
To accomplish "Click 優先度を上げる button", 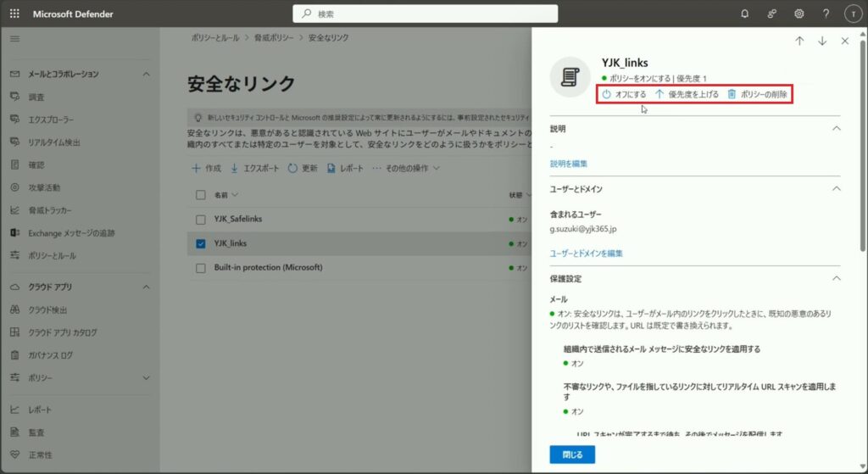I will [x=687, y=94].
